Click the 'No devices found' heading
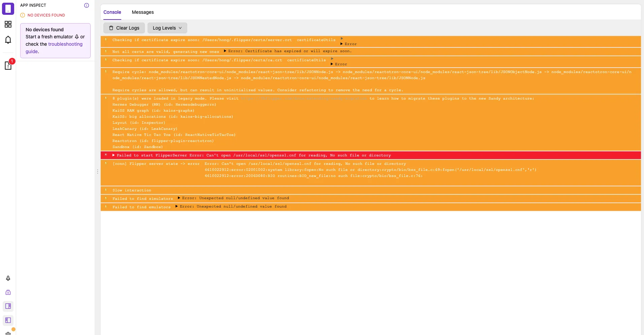 click(x=44, y=30)
